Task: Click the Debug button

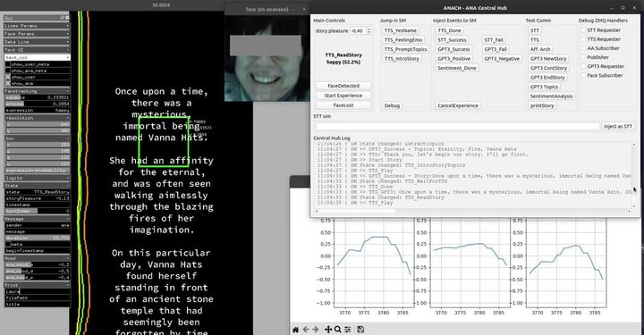Action: click(392, 105)
